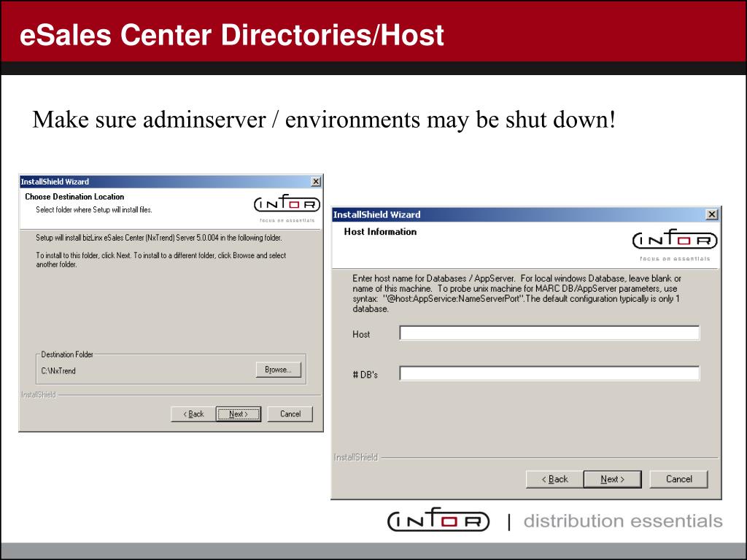Cancel the Host Information dialog
The width and height of the screenshot is (747, 560).
click(679, 479)
